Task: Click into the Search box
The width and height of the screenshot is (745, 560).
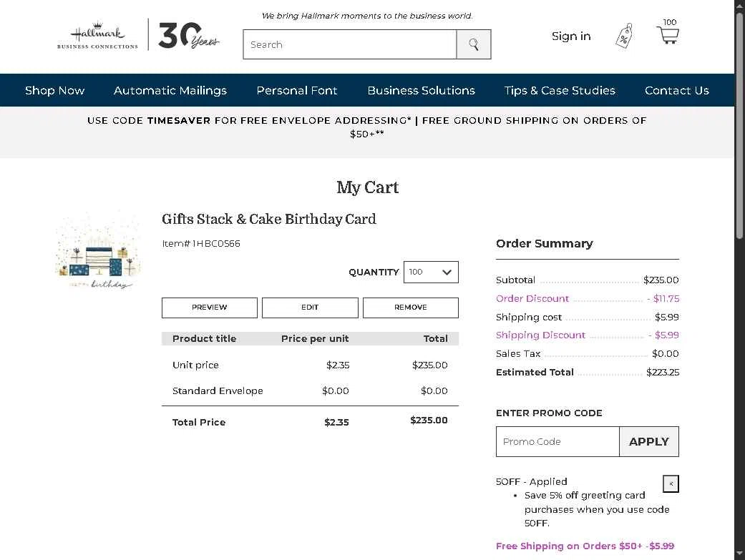Action: coord(350,44)
